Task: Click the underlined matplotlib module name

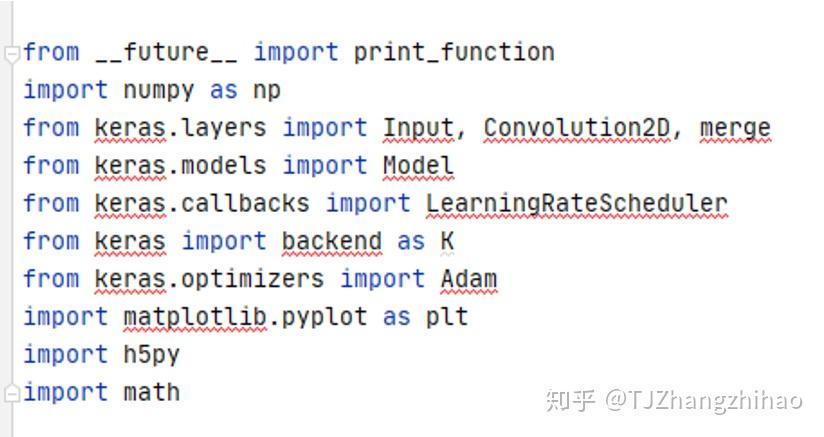Action: click(195, 317)
